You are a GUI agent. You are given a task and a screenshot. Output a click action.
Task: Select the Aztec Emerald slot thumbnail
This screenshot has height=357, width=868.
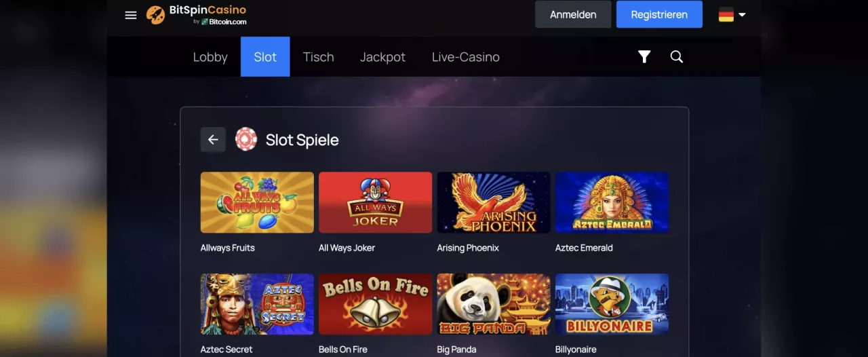612,202
